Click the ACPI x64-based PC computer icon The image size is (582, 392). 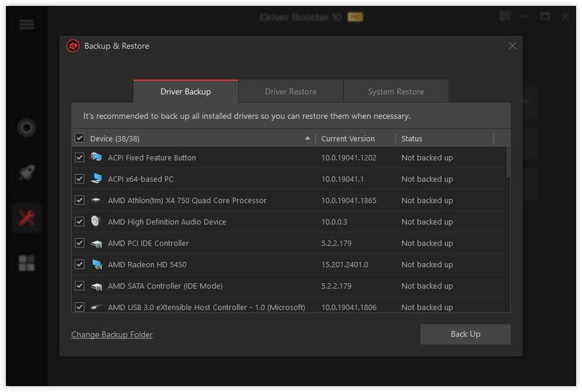point(96,179)
